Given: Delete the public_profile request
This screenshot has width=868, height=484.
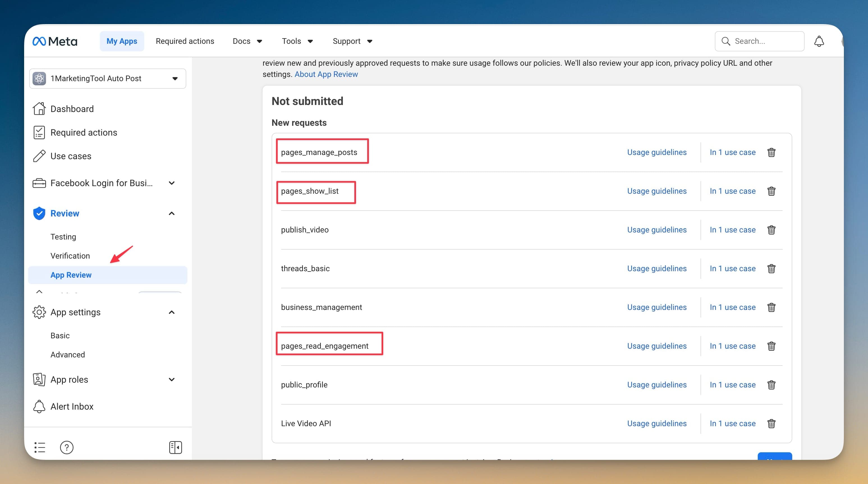Looking at the screenshot, I should tap(771, 385).
